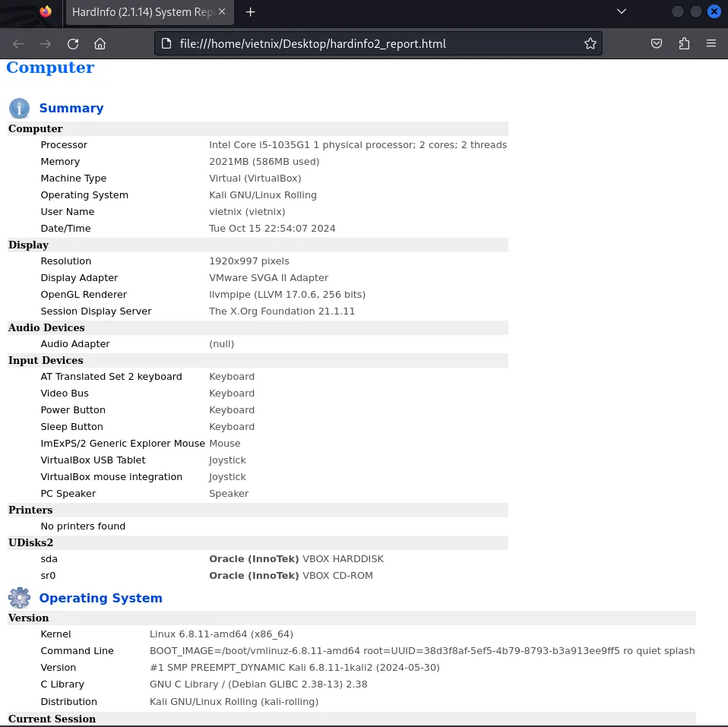
Task: Click the UDisks2 group header
Action: coord(258,542)
